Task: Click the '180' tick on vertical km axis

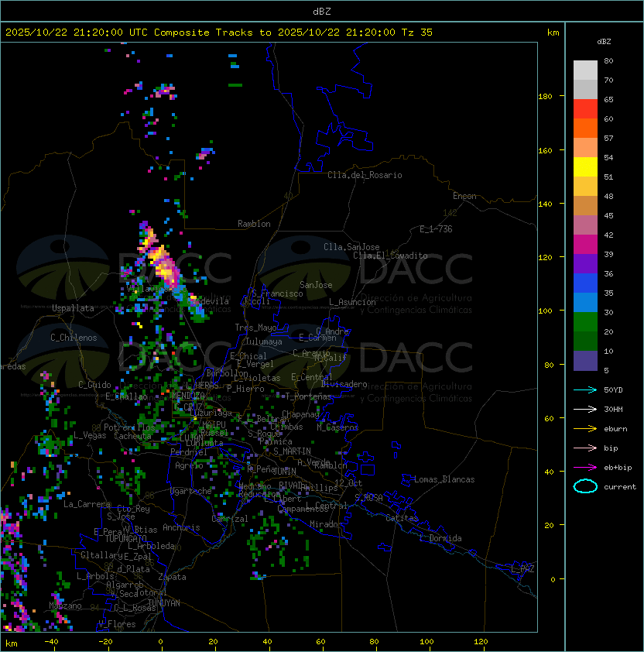Action: 545,97
